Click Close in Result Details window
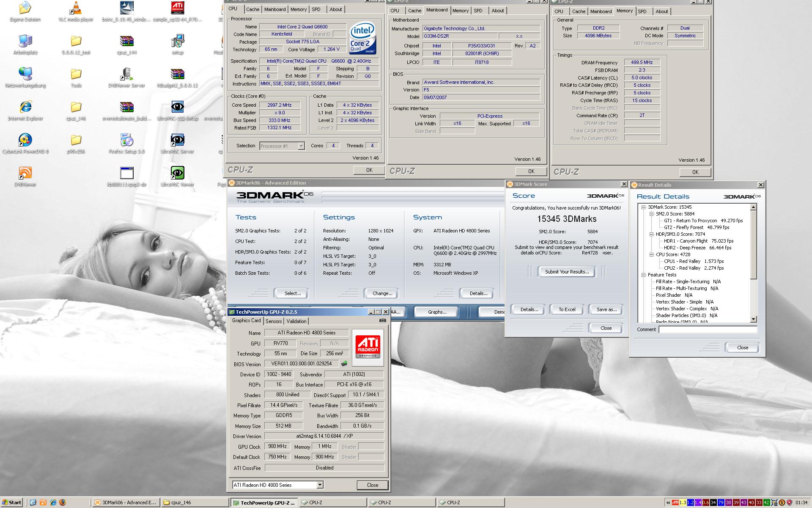 click(x=743, y=348)
